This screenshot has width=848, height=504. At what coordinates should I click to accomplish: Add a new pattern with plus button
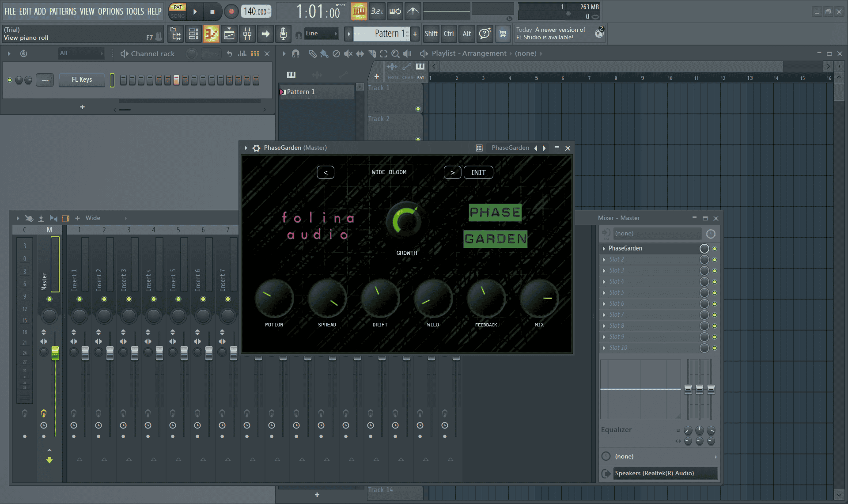[x=415, y=34]
